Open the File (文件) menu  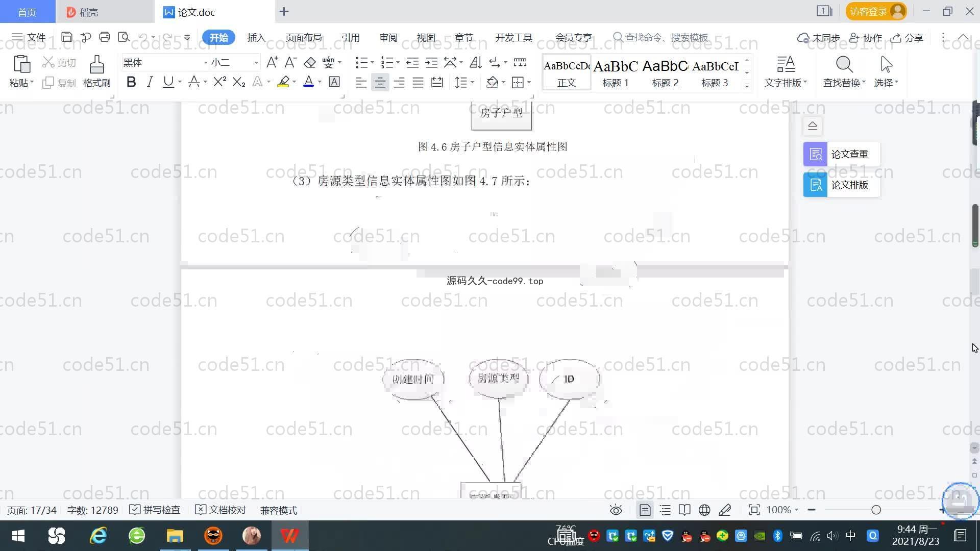29,37
